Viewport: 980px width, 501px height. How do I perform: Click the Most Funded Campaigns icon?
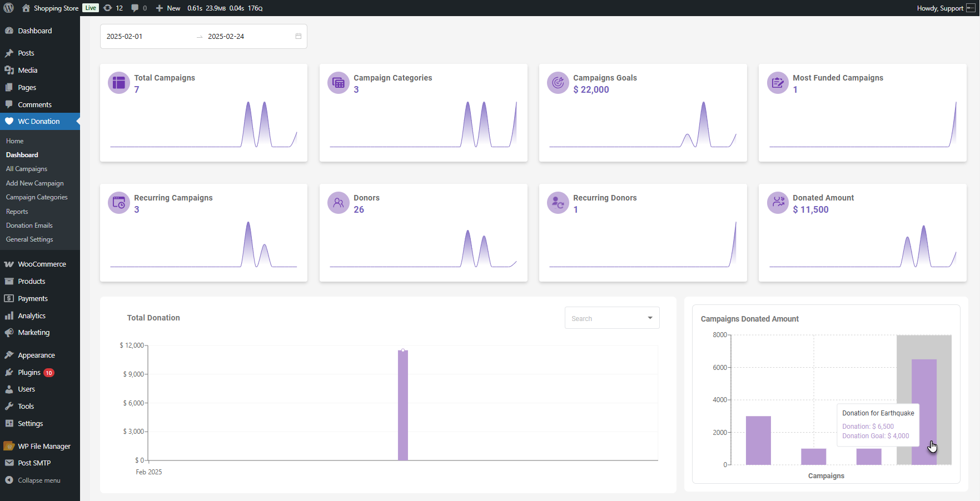(x=778, y=83)
